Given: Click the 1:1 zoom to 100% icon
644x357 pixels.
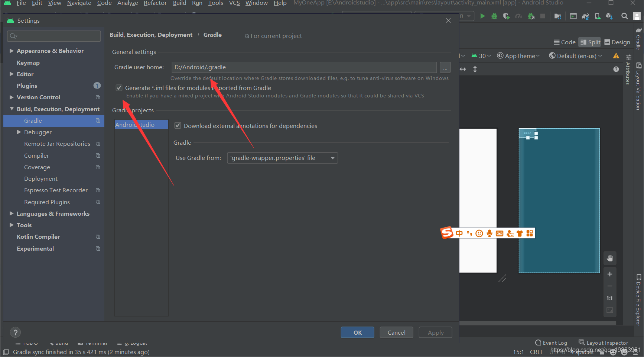Looking at the screenshot, I should tap(610, 298).
